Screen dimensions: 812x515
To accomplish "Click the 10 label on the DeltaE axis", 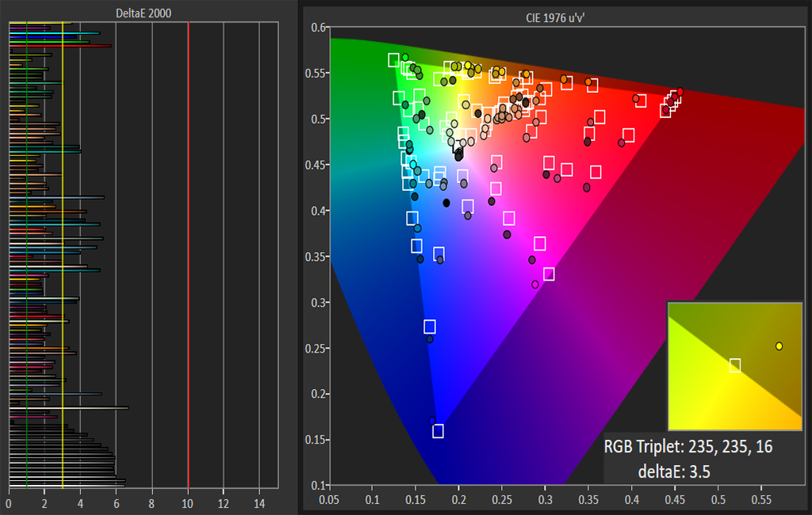I will tap(187, 504).
